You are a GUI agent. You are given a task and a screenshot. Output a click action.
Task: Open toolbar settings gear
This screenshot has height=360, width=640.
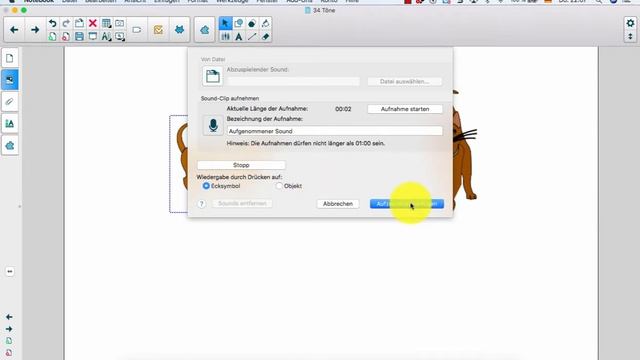click(630, 23)
